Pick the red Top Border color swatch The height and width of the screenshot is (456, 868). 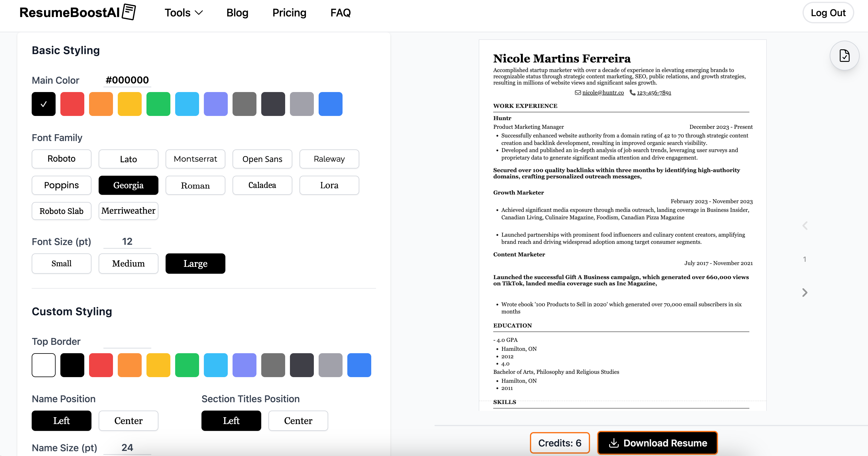click(101, 365)
